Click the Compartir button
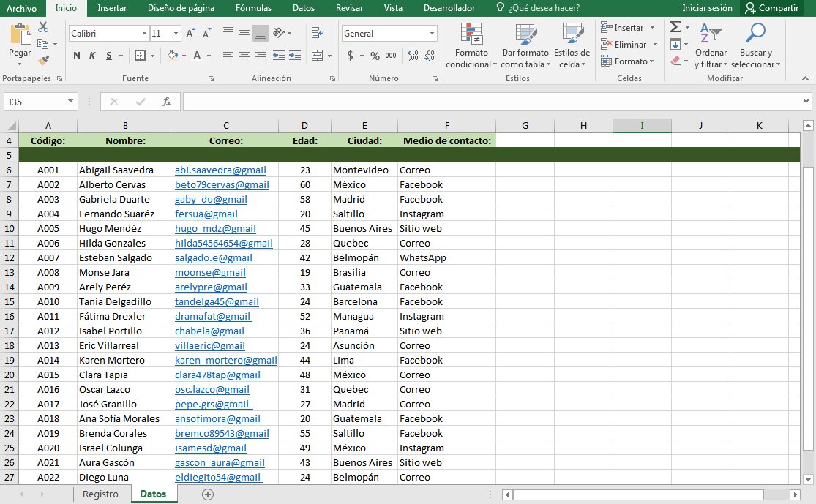 pyautogui.click(x=772, y=8)
